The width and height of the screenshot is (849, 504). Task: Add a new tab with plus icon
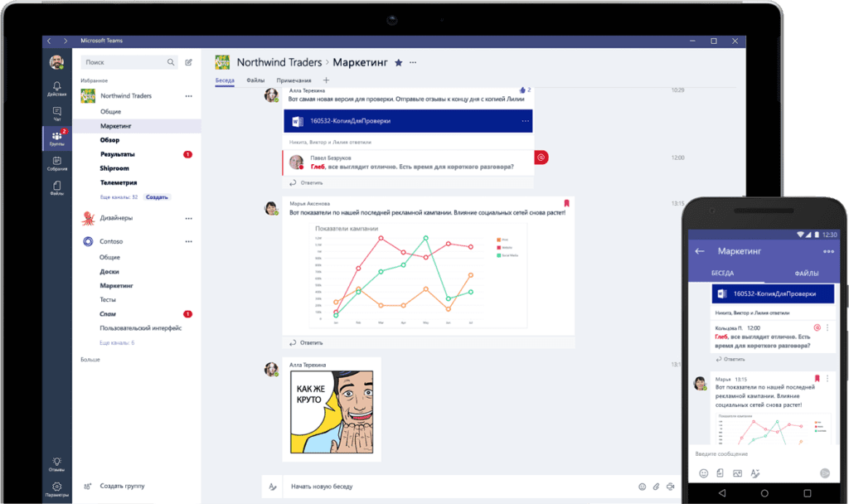click(326, 80)
